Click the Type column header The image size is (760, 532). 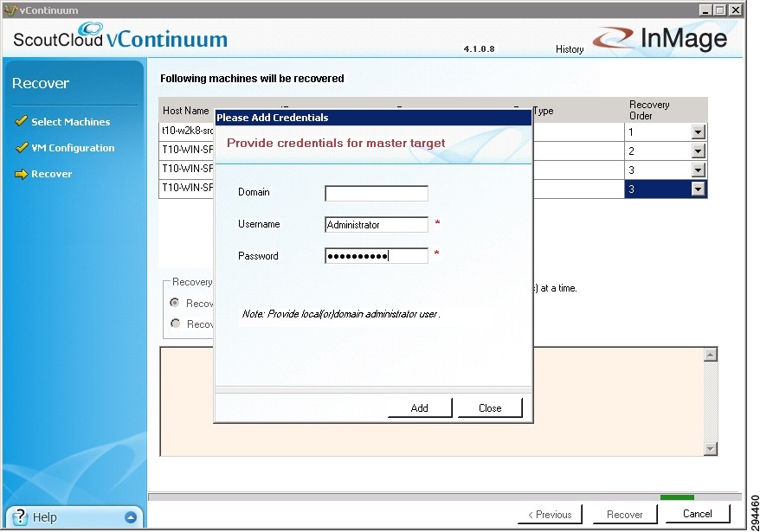pos(544,111)
